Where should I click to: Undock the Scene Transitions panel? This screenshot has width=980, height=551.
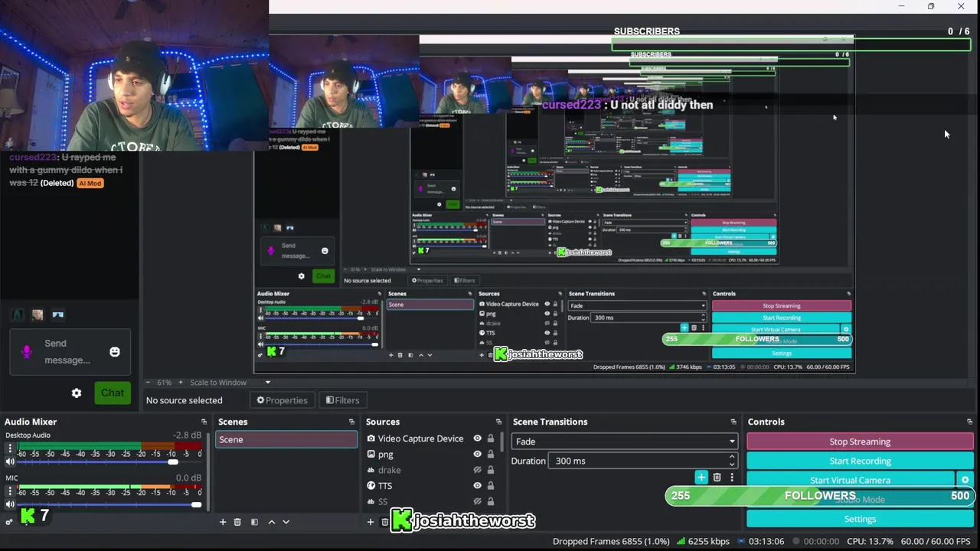coord(733,422)
